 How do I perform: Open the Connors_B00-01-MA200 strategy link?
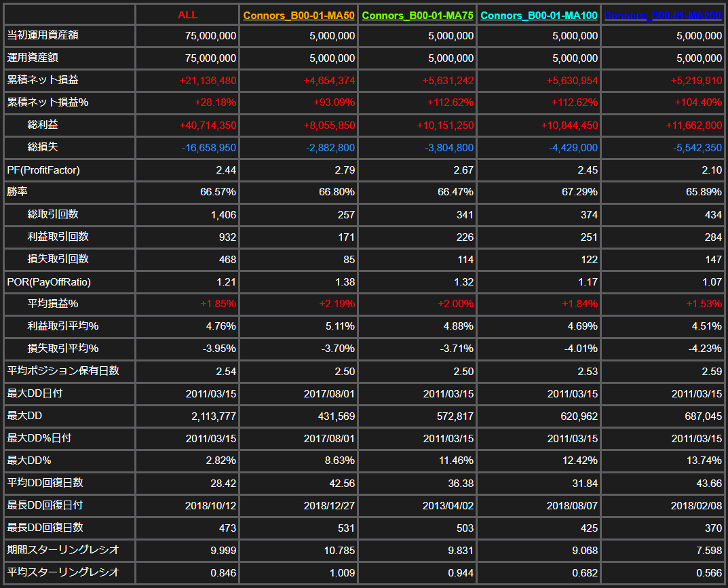[x=663, y=16]
